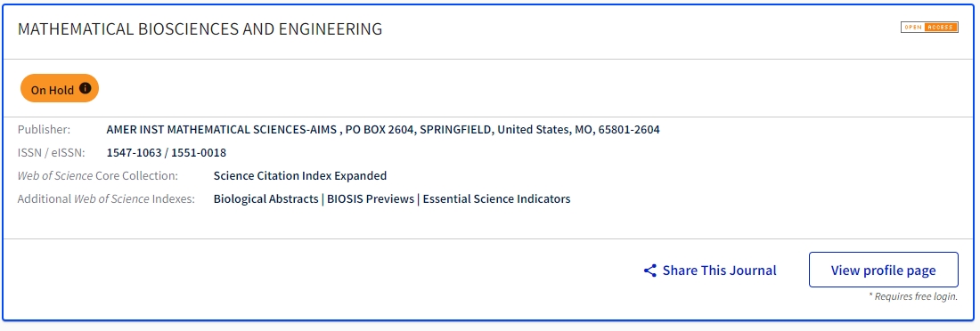
Task: Click the Open Access badge
Action: coord(929,28)
